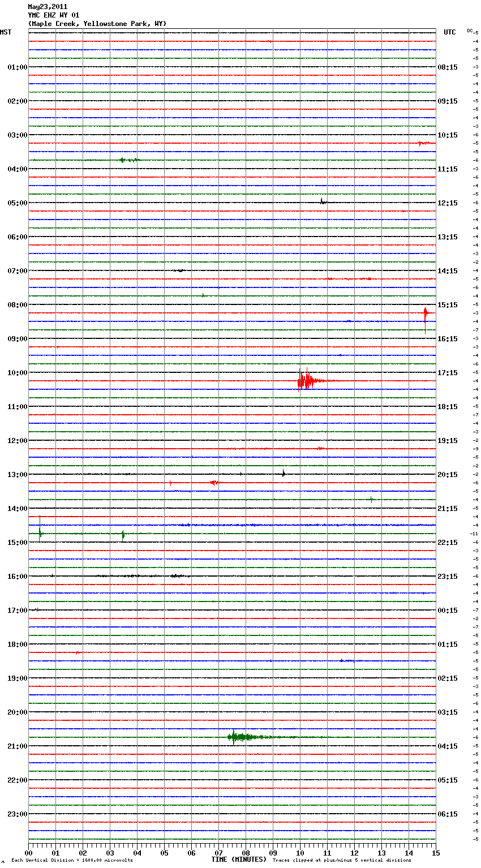The height and width of the screenshot is (868, 481).
Task: Click the Traces clipped footnote text
Action: 342,860
